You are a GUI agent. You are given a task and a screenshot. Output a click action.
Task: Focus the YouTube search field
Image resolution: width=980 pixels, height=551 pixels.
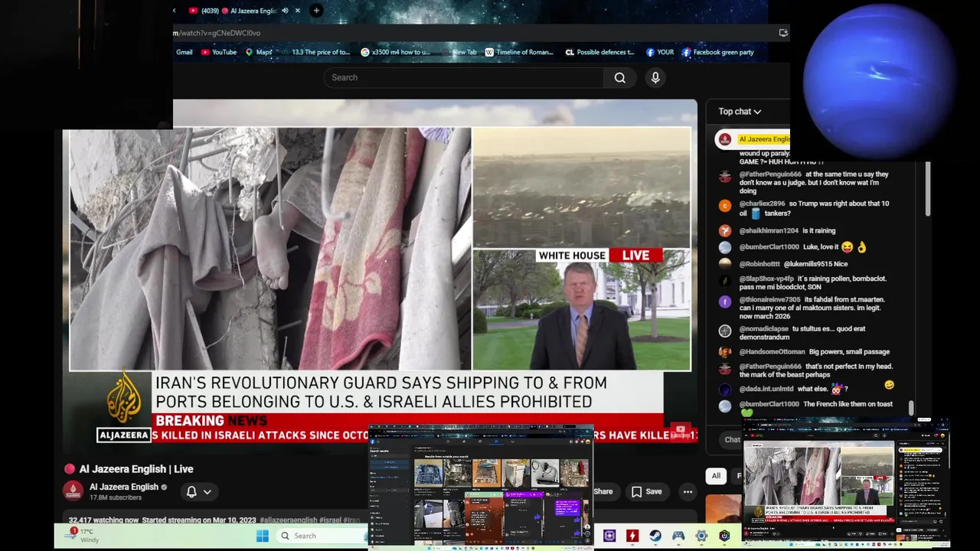point(463,77)
